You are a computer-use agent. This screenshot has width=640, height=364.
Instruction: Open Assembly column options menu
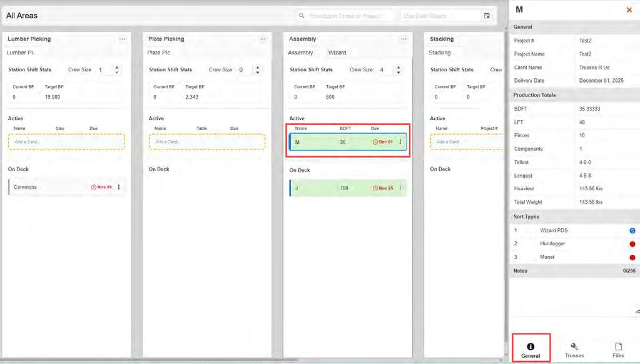coord(404,39)
